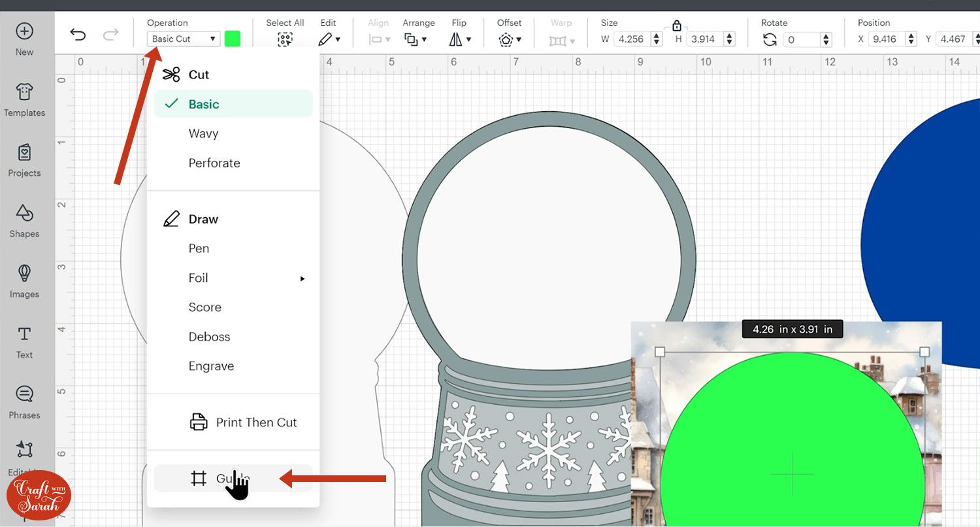Open the Offset dropdown
The height and width of the screenshot is (527, 980).
(509, 39)
